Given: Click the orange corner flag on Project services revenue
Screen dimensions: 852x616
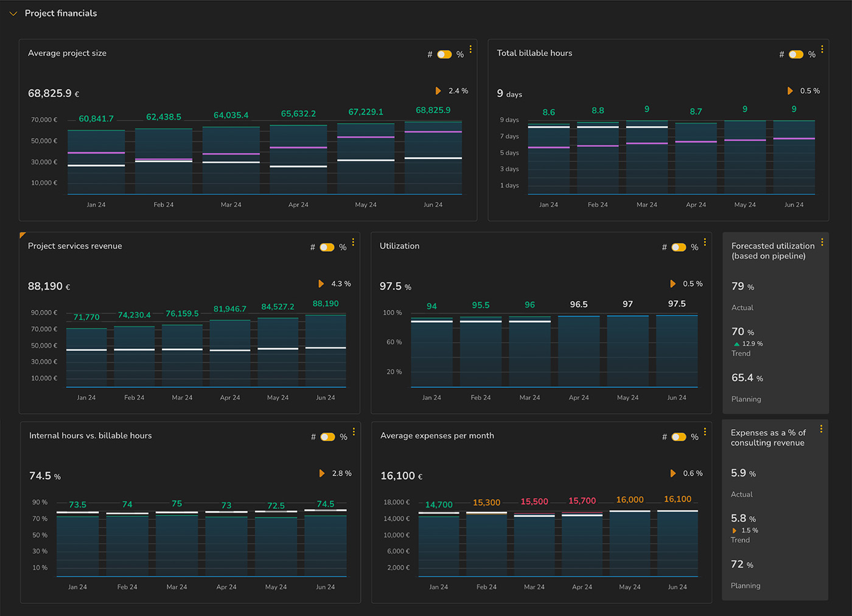Looking at the screenshot, I should (x=23, y=236).
